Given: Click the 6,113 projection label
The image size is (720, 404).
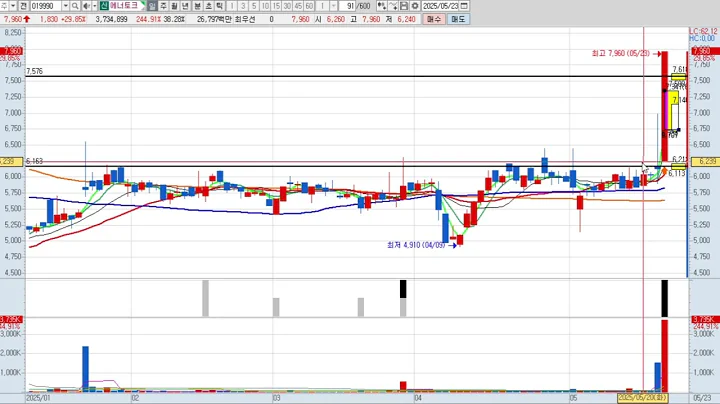Looking at the screenshot, I should click(677, 174).
